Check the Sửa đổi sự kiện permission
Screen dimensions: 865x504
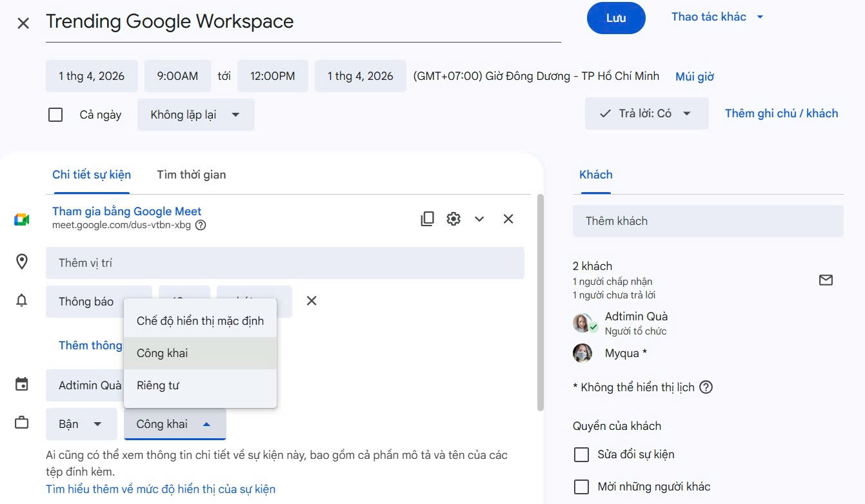pyautogui.click(x=581, y=454)
